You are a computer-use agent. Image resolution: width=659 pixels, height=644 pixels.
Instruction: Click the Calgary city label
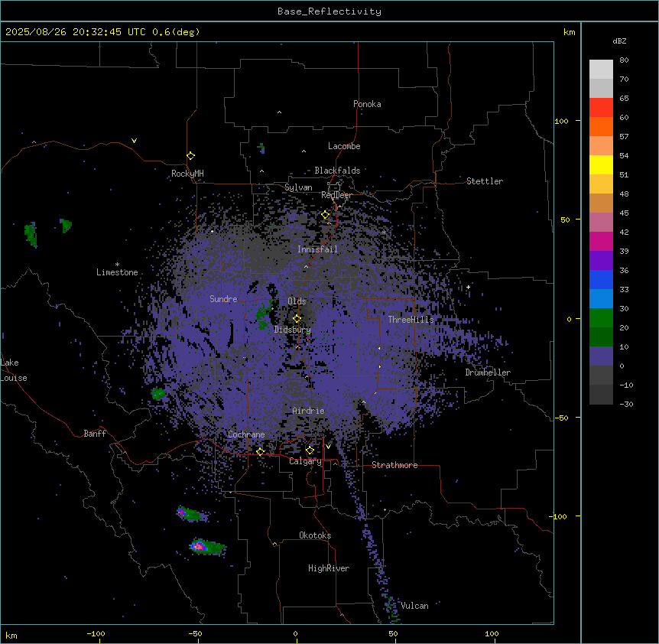[x=305, y=461]
